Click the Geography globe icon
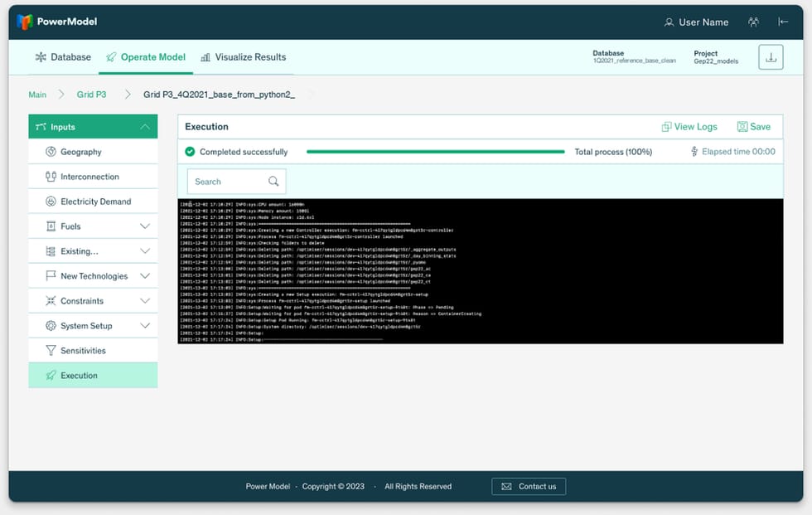The width and height of the screenshot is (812, 515). tap(51, 152)
